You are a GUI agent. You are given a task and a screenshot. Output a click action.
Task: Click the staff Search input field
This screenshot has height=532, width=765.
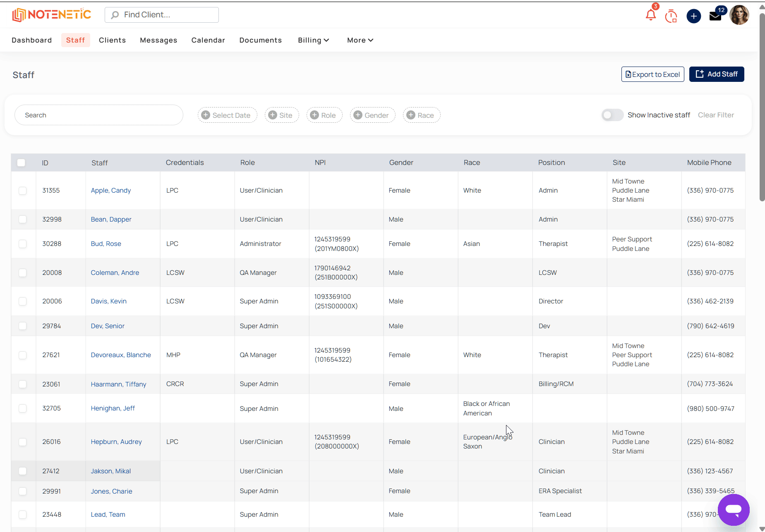99,115
